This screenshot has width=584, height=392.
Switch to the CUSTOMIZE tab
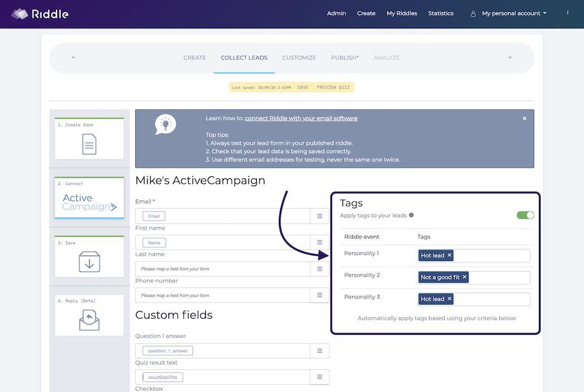click(x=299, y=58)
